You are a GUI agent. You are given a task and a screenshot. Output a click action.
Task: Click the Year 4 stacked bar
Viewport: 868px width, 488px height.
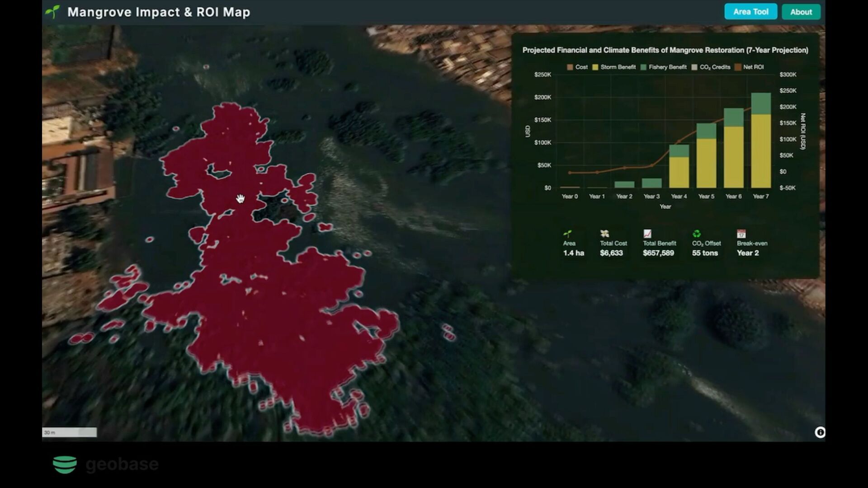pos(679,169)
